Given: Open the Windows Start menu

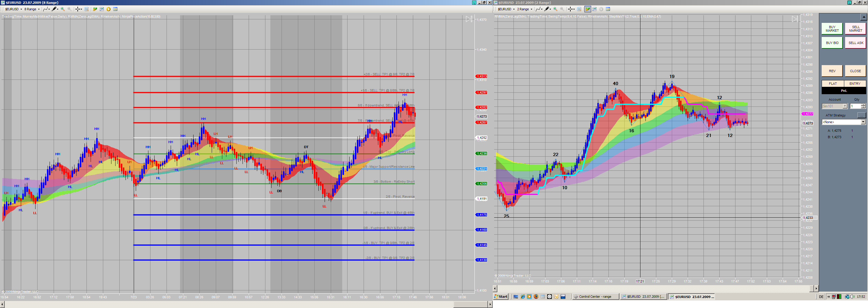Looking at the screenshot, I should click(501, 297).
